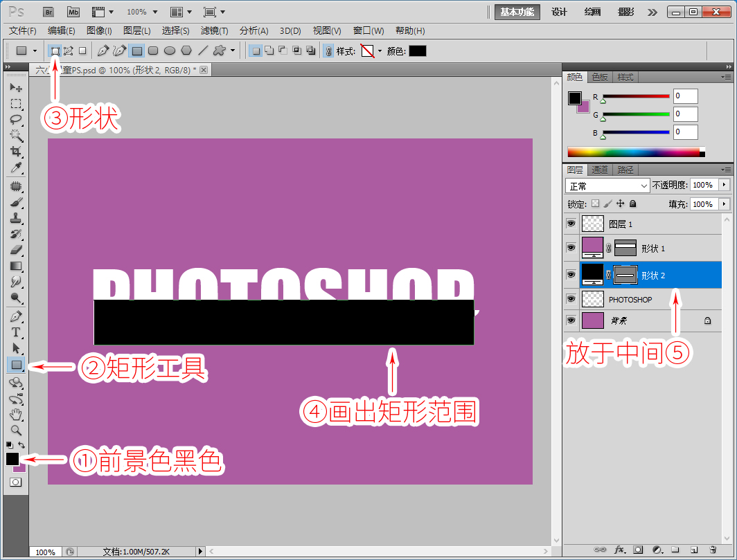Hide the 背景 layer
The height and width of the screenshot is (560, 737).
point(571,320)
